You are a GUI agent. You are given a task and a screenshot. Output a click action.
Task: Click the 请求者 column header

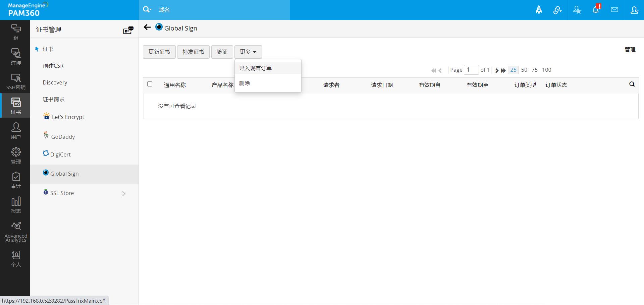pyautogui.click(x=331, y=85)
